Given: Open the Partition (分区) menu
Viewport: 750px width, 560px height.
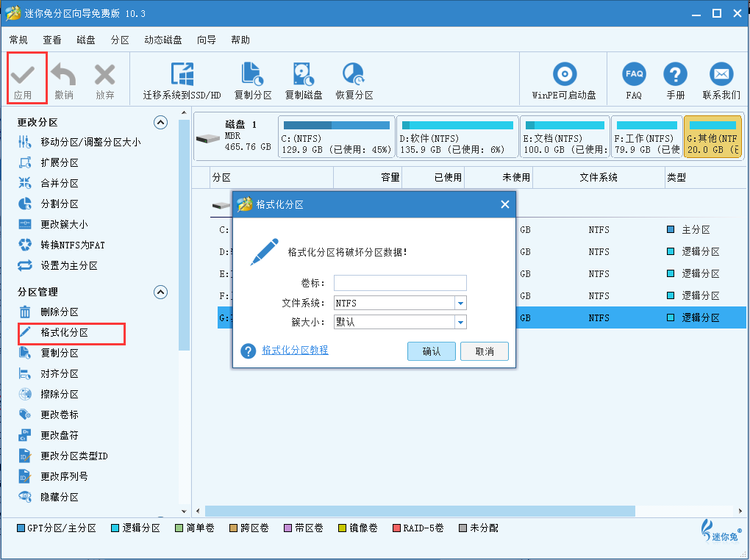Looking at the screenshot, I should (120, 40).
